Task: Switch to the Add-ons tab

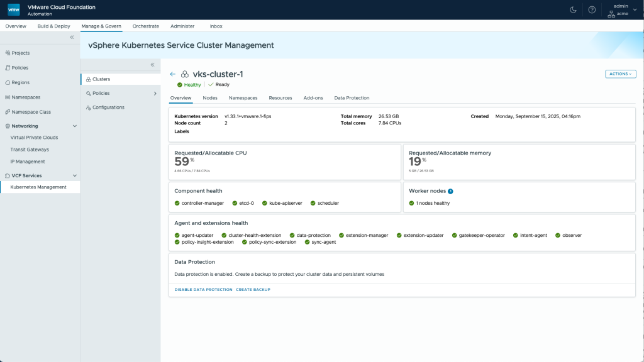Action: (x=313, y=98)
